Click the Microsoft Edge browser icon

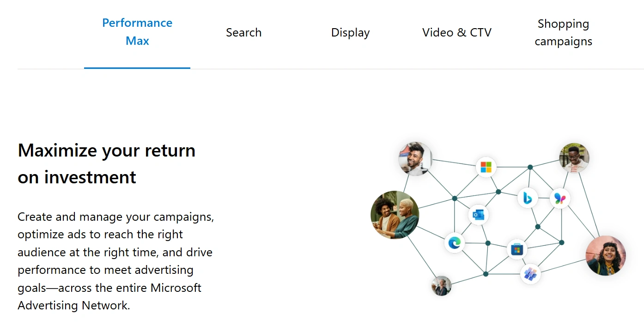pos(455,242)
